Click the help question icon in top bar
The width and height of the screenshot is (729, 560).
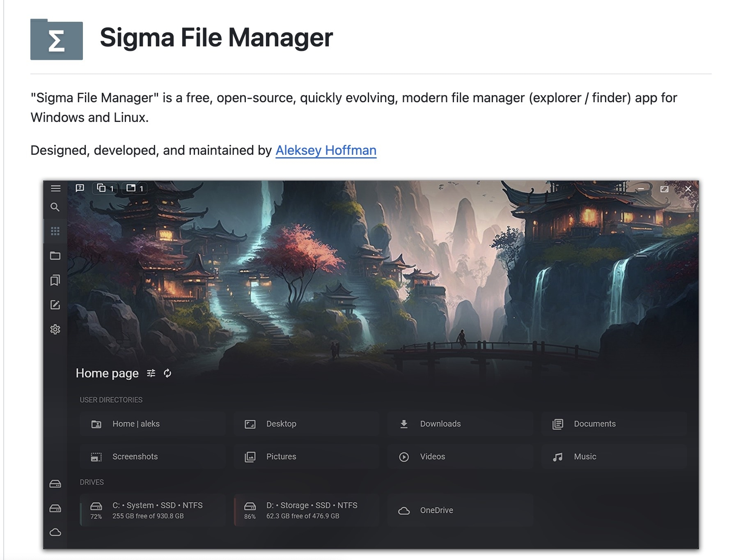[80, 188]
